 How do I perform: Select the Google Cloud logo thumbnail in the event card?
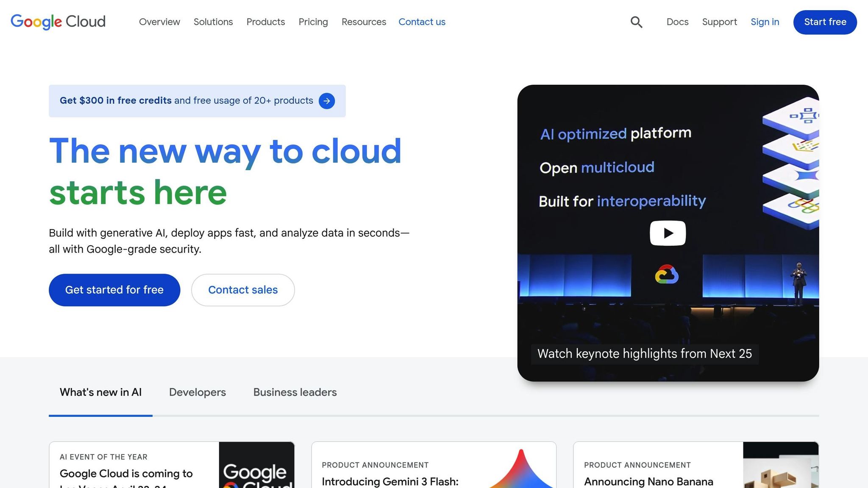tap(256, 466)
